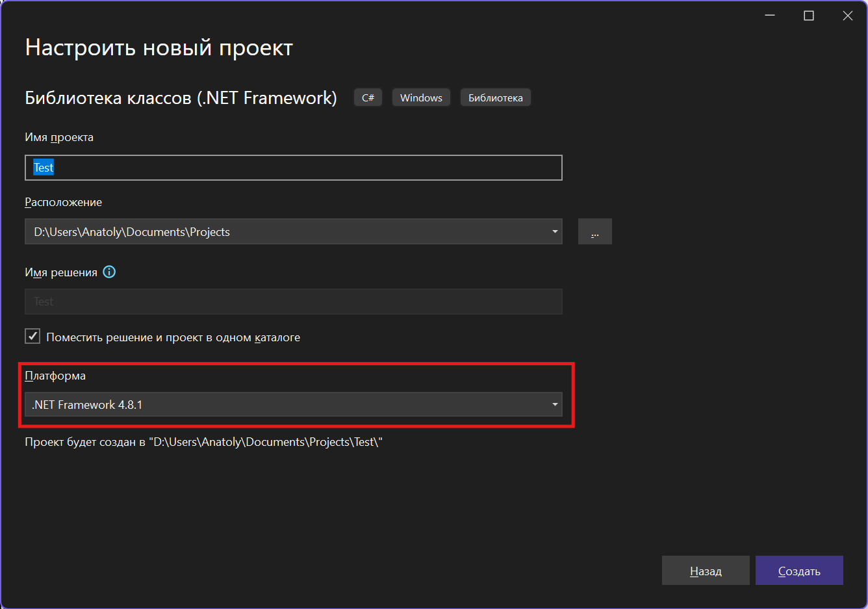Select the C# language tag
This screenshot has height=609, width=868.
[368, 97]
